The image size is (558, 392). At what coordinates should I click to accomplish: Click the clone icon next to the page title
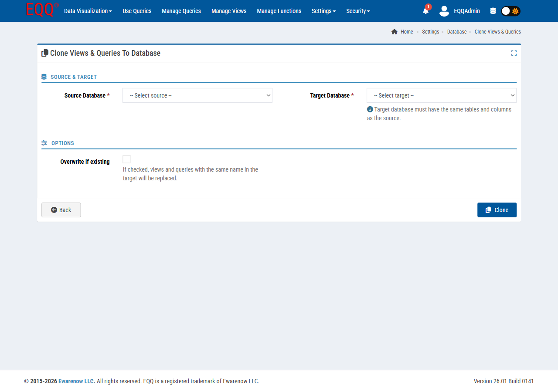click(44, 53)
